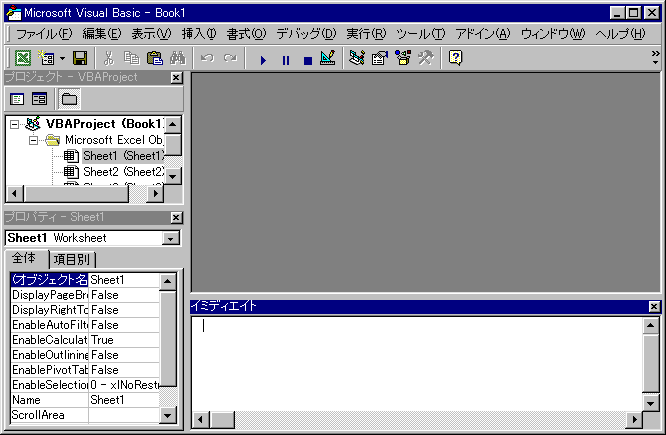Select VBAProject (Book1) root node
The width and height of the screenshot is (666, 435).
(x=104, y=124)
